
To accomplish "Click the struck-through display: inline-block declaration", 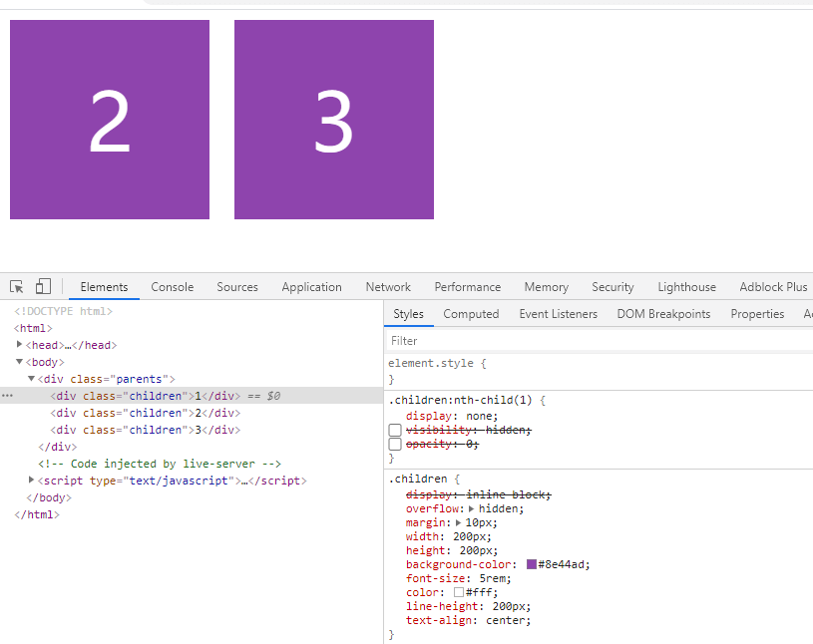I will pyautogui.click(x=479, y=494).
